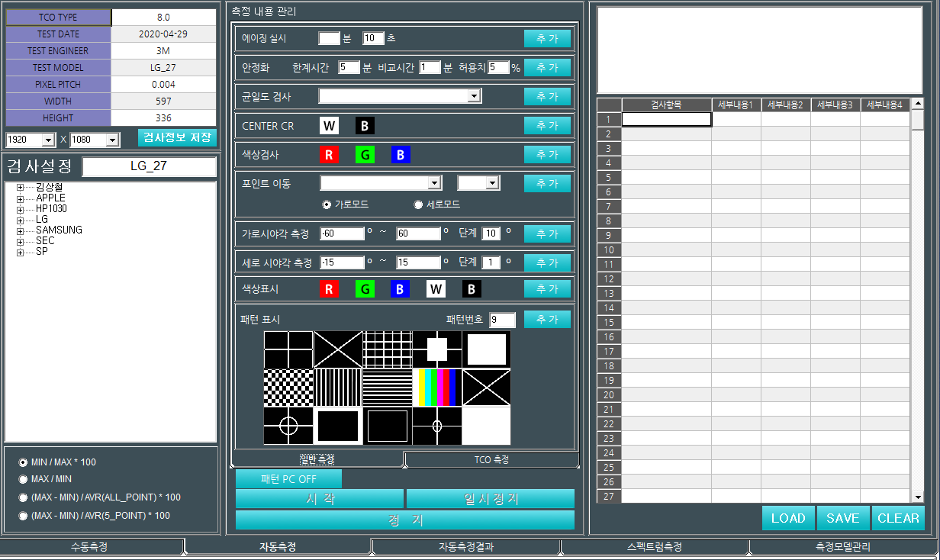940x560 pixels.
Task: Expand the APPLE tree node
Action: (x=21, y=198)
